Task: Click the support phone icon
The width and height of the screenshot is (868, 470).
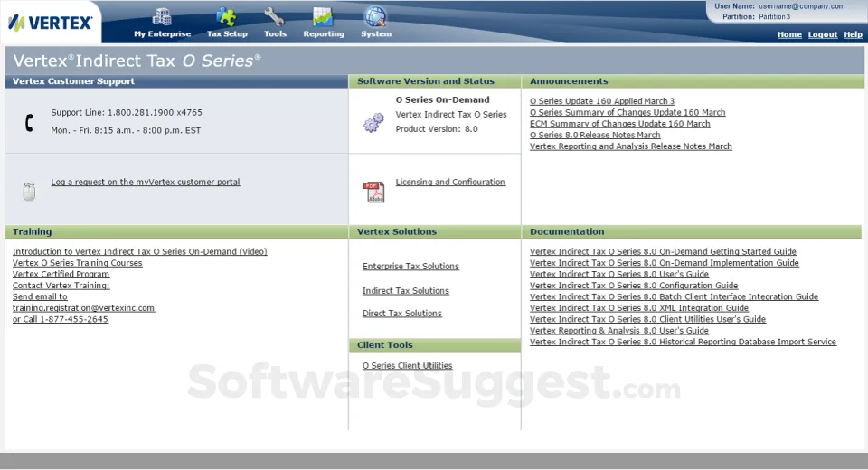Action: [x=29, y=122]
